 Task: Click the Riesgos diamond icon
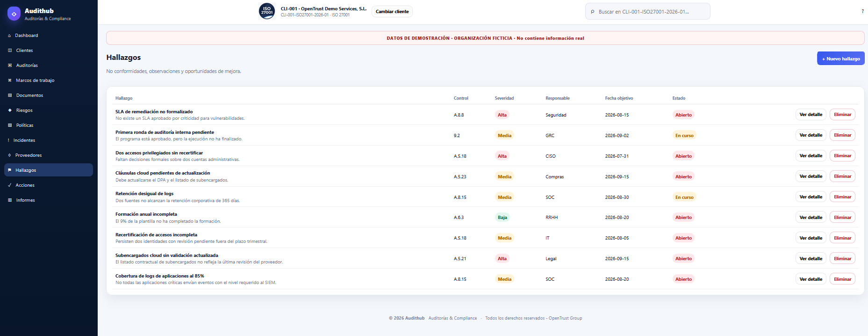click(x=10, y=110)
